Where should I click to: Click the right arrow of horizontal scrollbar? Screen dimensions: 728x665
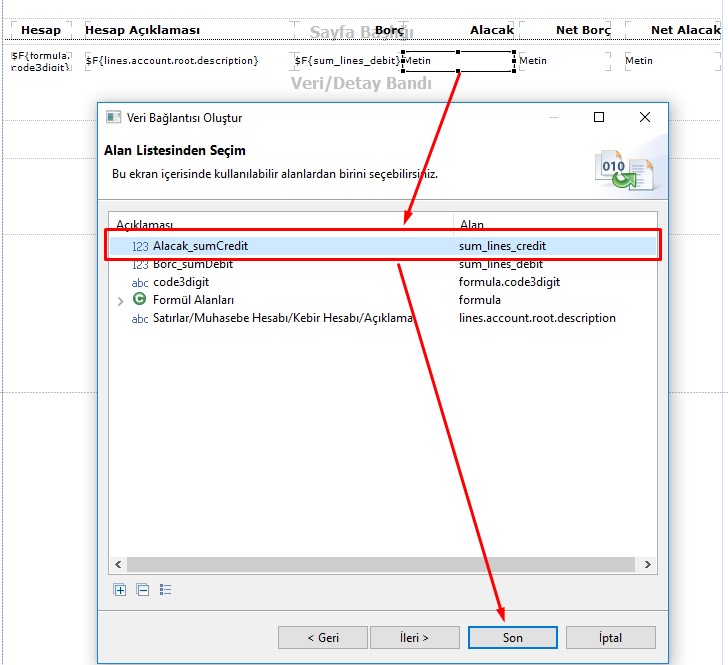pos(647,564)
